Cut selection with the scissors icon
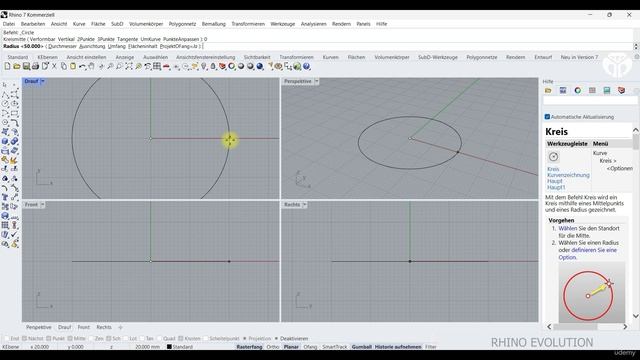 [54, 66]
